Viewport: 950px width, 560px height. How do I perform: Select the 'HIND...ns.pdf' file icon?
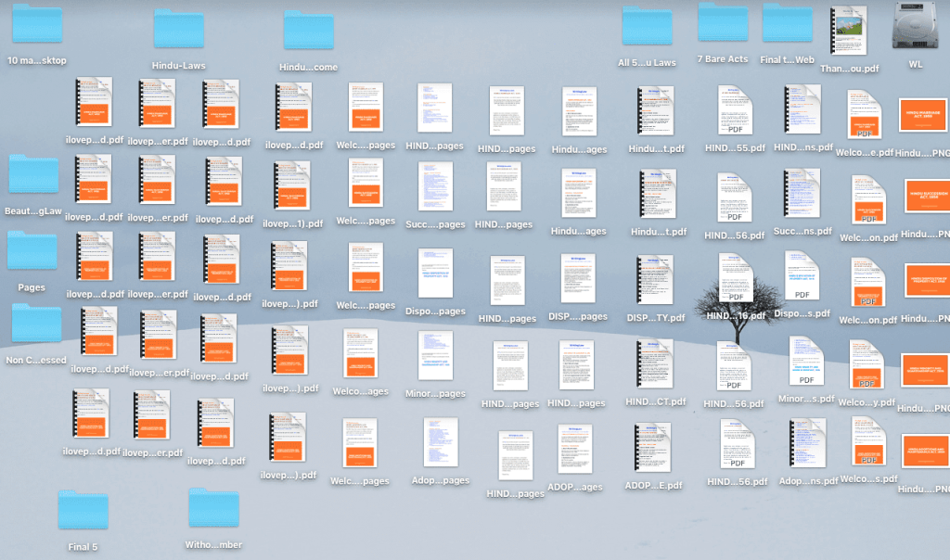(x=802, y=109)
